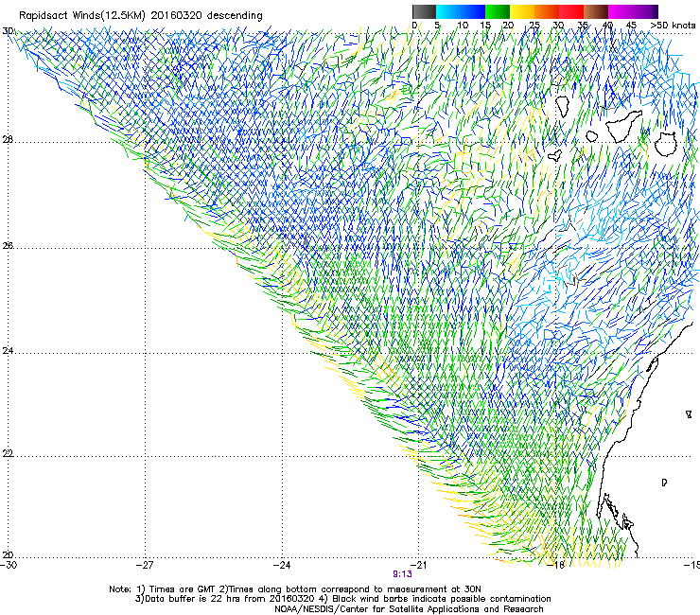Click the El Hierro island outline
The height and width of the screenshot is (615, 700).
(x=555, y=155)
